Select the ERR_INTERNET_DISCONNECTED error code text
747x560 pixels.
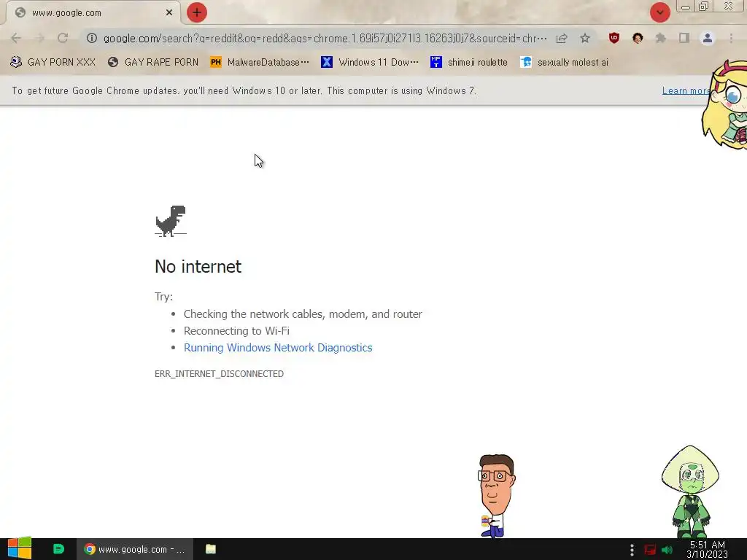(219, 374)
